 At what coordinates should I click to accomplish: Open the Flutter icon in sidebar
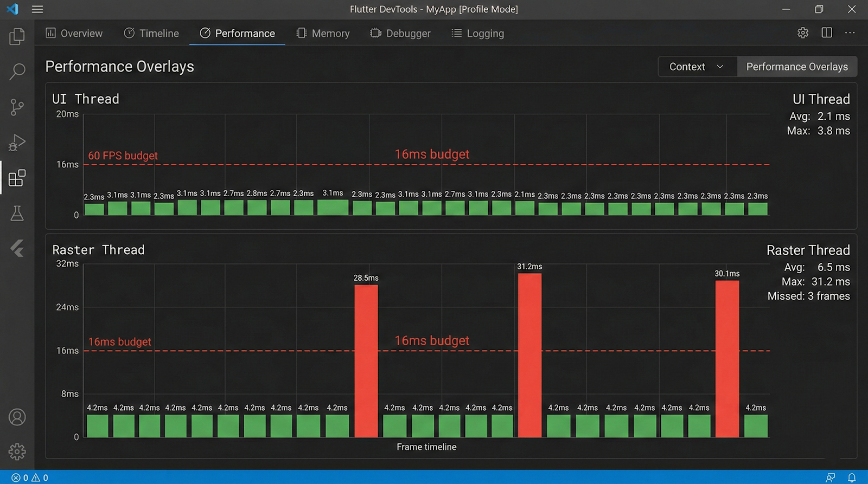pyautogui.click(x=17, y=248)
